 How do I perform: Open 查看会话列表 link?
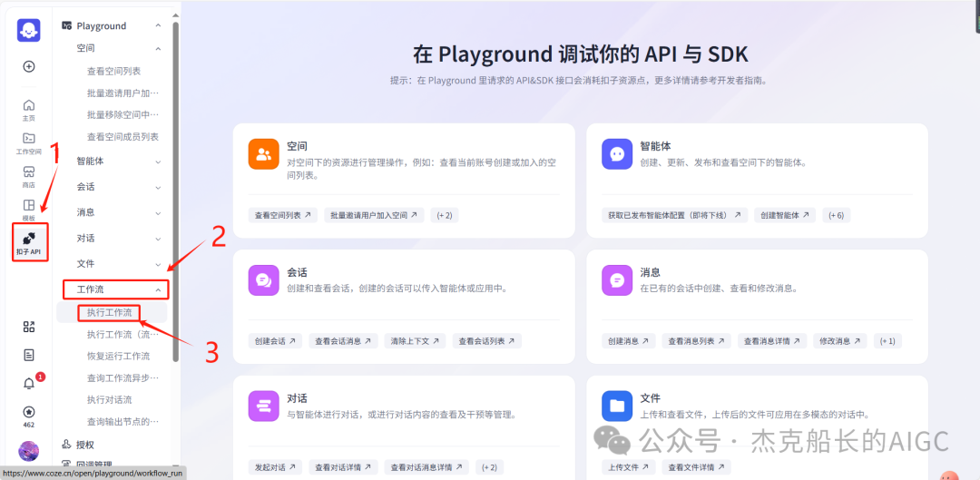pos(487,341)
